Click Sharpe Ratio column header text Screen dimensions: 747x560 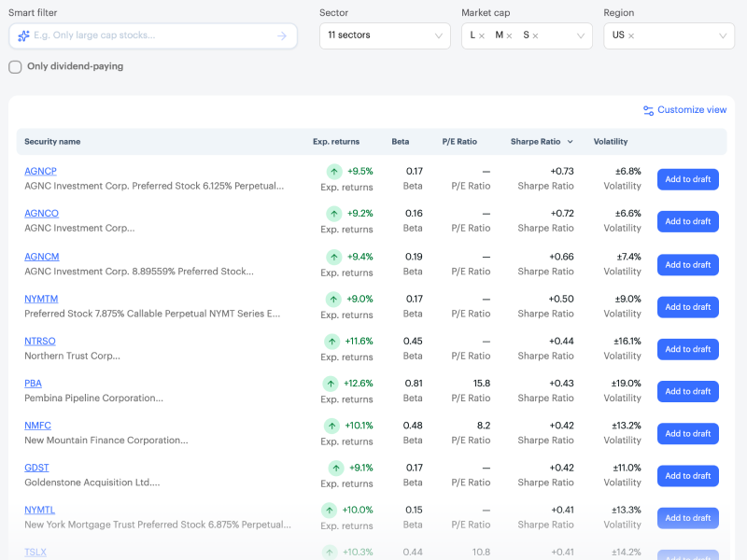point(535,142)
